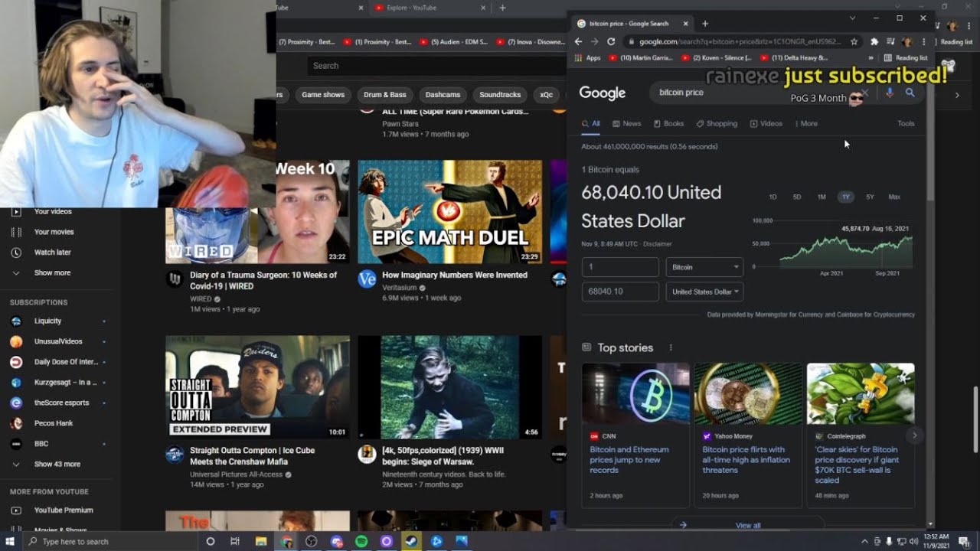Viewport: 980px width, 551px height.
Task: Open the Disclaimer link
Action: (657, 244)
